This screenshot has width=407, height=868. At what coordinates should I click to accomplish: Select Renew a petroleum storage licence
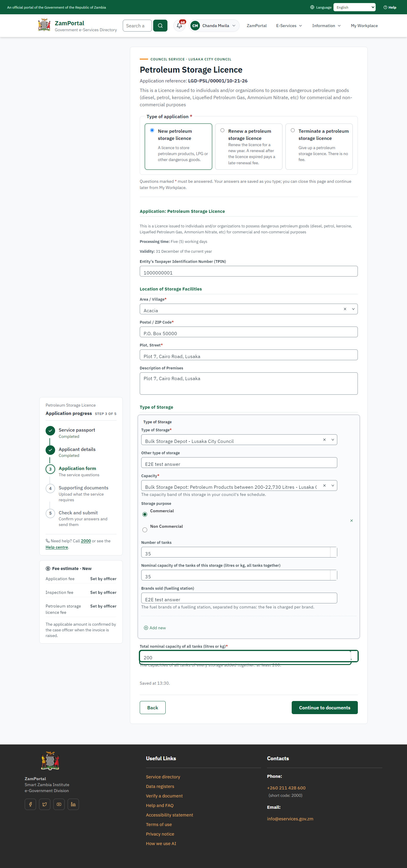[223, 130]
